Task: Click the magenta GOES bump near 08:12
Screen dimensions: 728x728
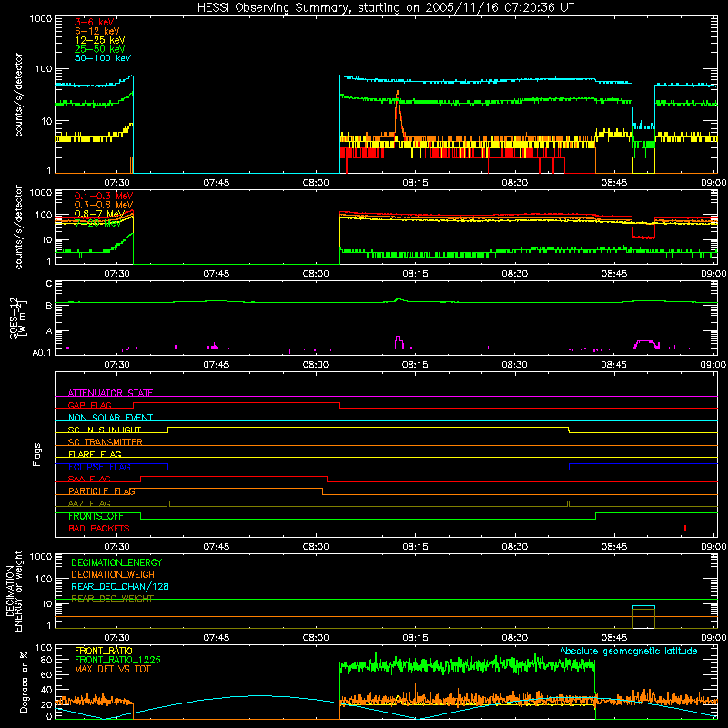Action: (399, 342)
